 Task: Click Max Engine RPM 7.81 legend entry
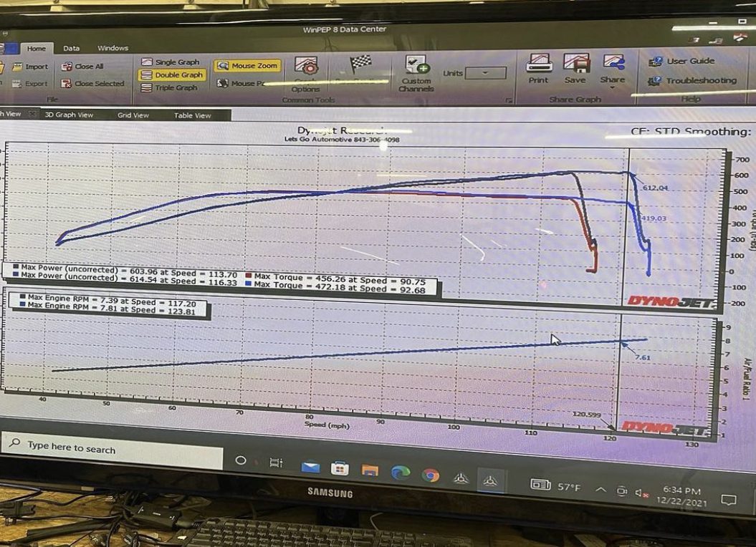(107, 307)
